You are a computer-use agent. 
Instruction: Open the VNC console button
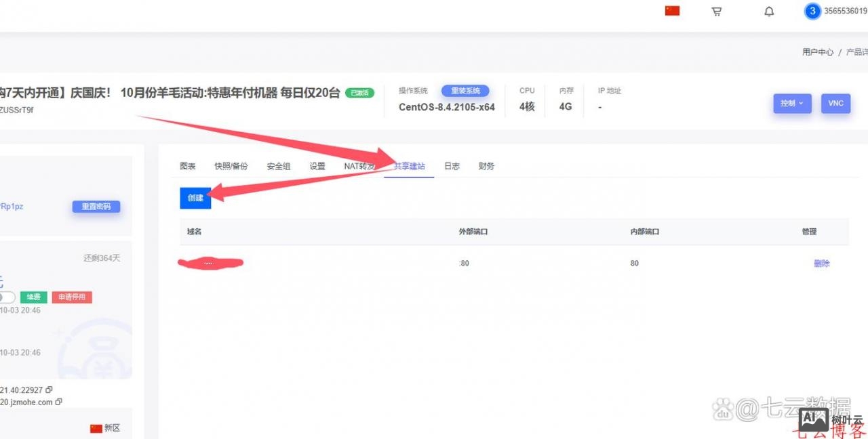coord(835,103)
